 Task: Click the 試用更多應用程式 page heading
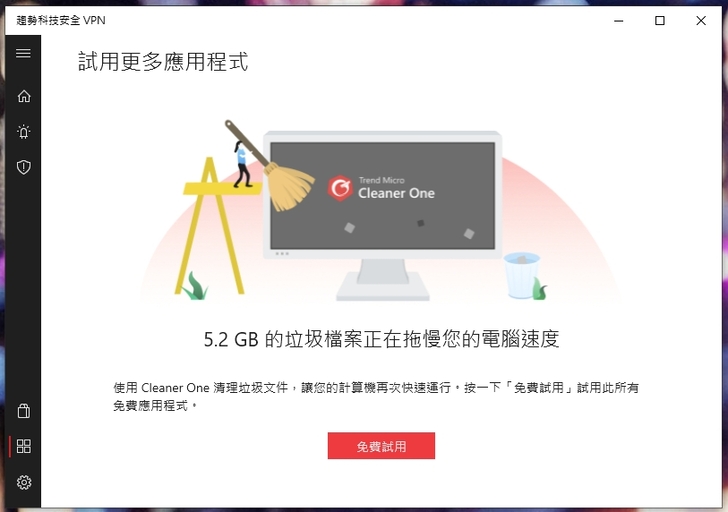pos(163,62)
